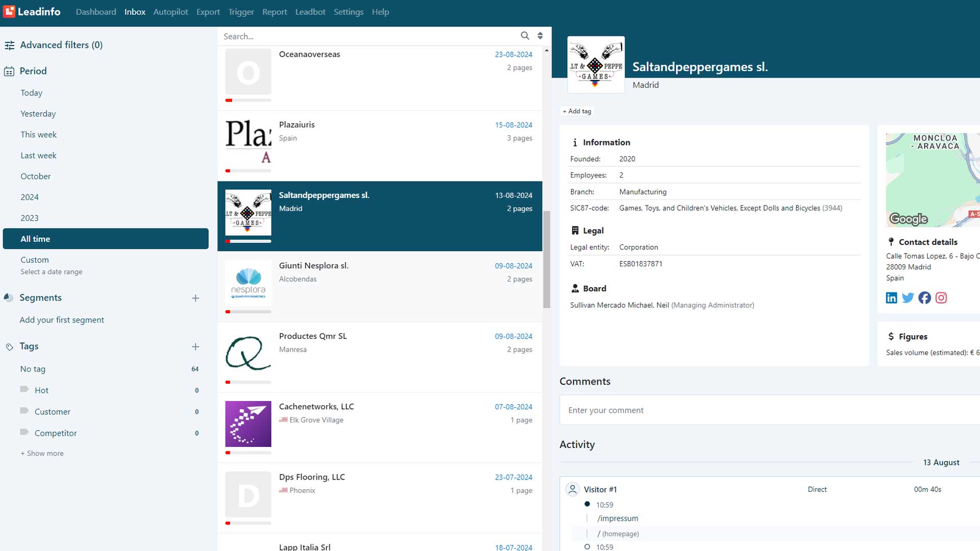
Task: Open Giunti Nesplora sl. lead
Action: pos(380,286)
